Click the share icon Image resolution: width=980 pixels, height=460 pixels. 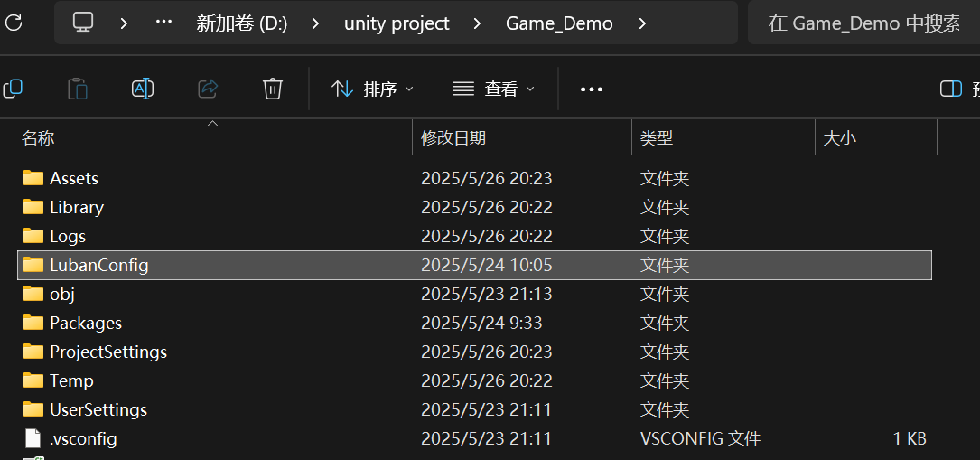(208, 89)
